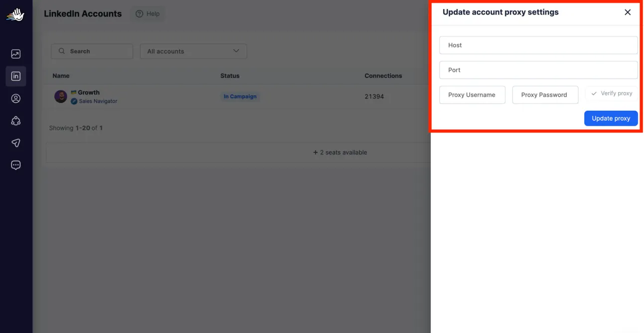Viewport: 644px width, 333px height.
Task: Open the team network sidebar icon
Action: click(x=16, y=121)
